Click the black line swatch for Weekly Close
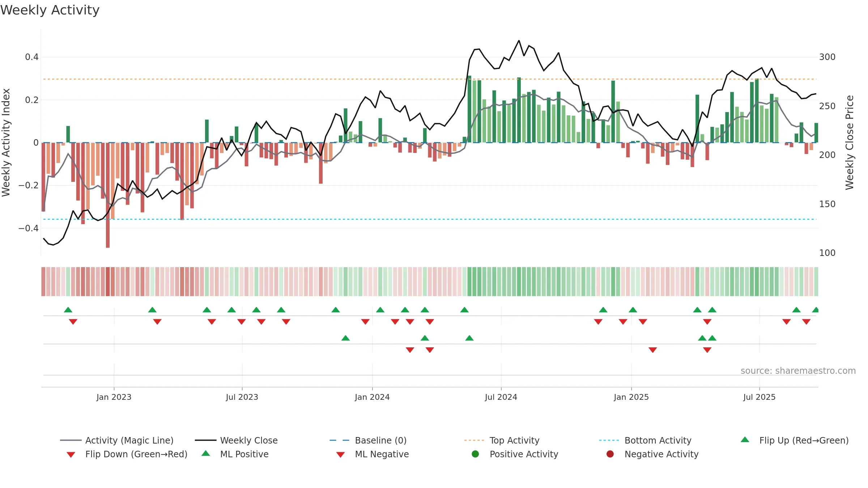Image resolution: width=868 pixels, height=488 pixels. tap(205, 440)
